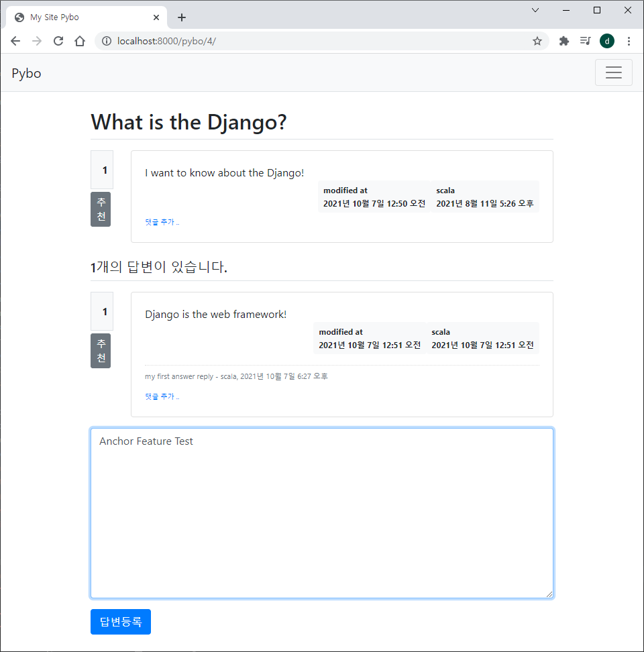Submit the answer with 답변등록

click(121, 622)
